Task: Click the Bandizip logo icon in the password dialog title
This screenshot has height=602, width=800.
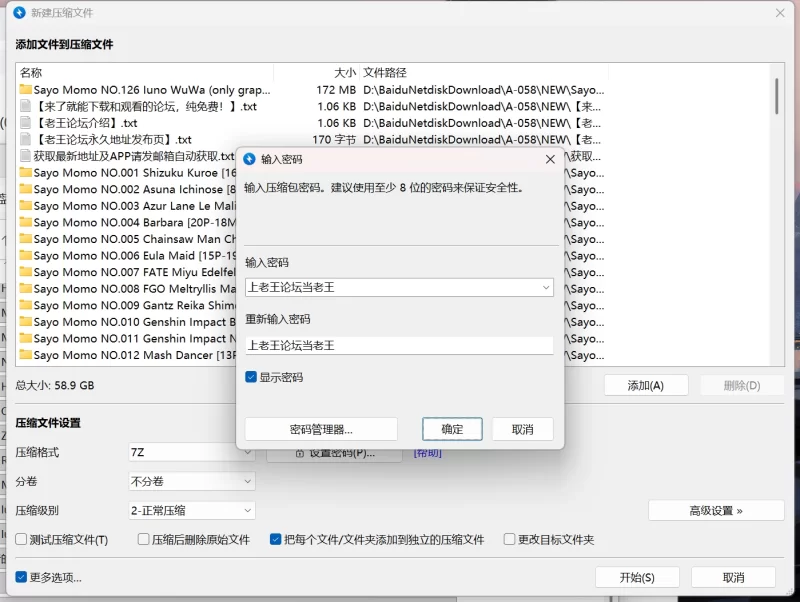Action: (x=249, y=159)
